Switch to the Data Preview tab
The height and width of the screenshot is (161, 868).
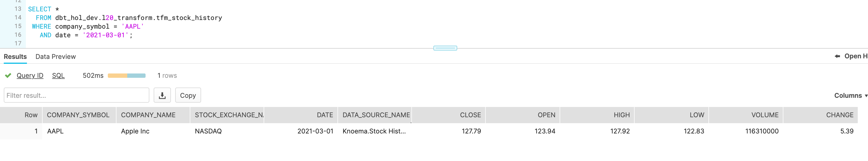pyautogui.click(x=56, y=56)
